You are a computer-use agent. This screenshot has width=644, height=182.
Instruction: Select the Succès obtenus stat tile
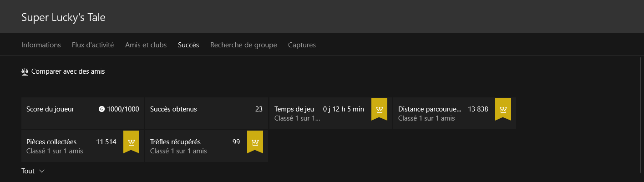(x=206, y=113)
